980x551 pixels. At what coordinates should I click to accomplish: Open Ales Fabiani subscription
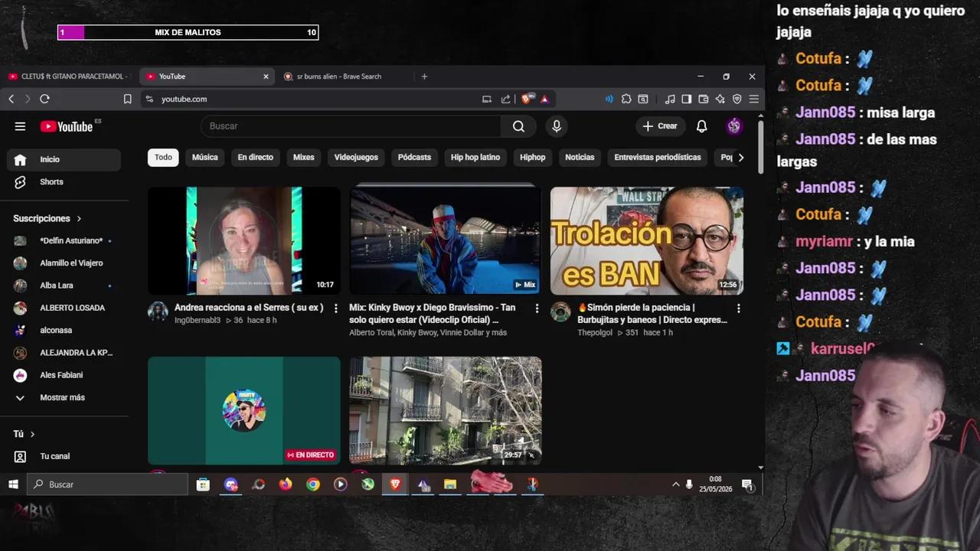point(64,375)
